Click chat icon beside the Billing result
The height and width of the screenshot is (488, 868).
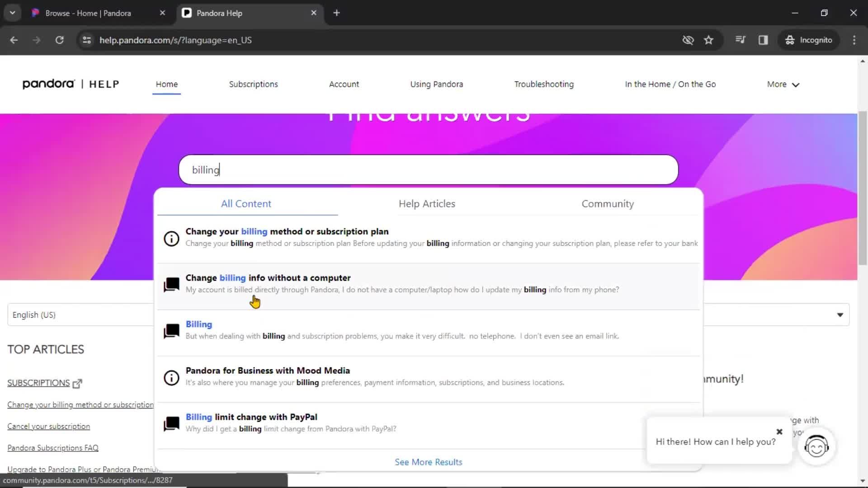click(171, 331)
